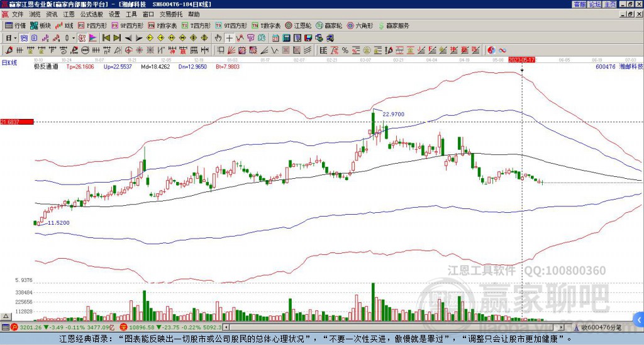Open the P数字表 tool
Screen dimensions: 644x345
162,25
